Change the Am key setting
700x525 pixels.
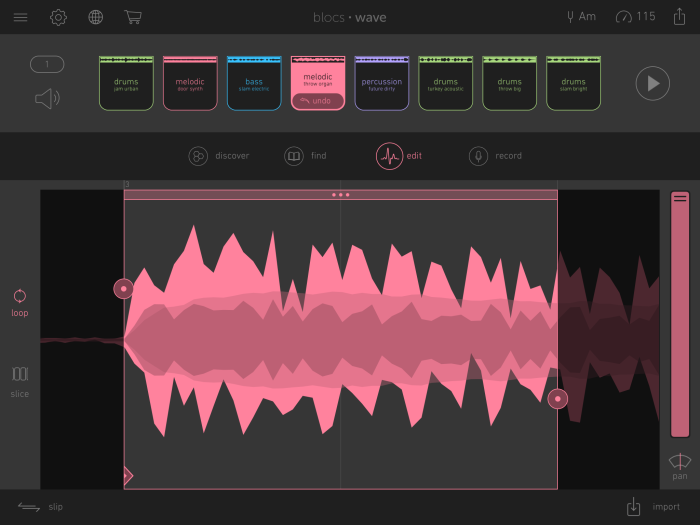[x=581, y=17]
